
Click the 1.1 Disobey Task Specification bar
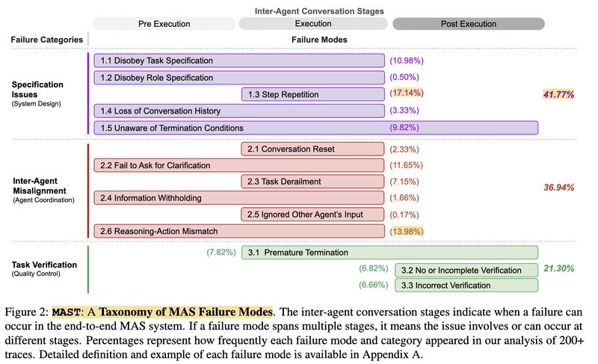(239, 61)
